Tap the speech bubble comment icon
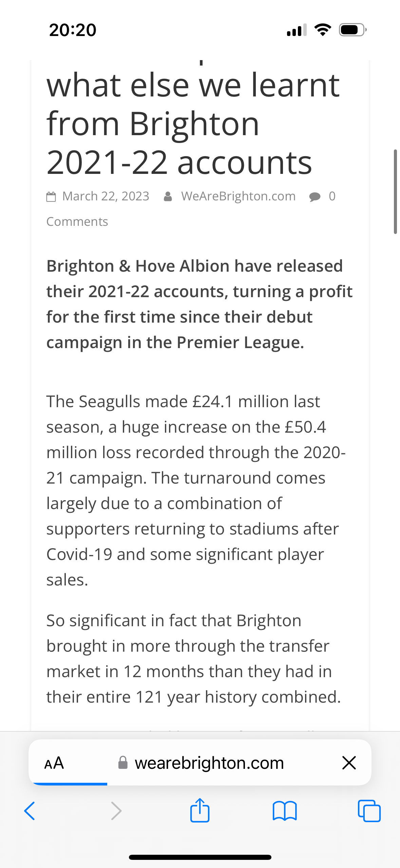This screenshot has height=868, width=400. pos(314,196)
